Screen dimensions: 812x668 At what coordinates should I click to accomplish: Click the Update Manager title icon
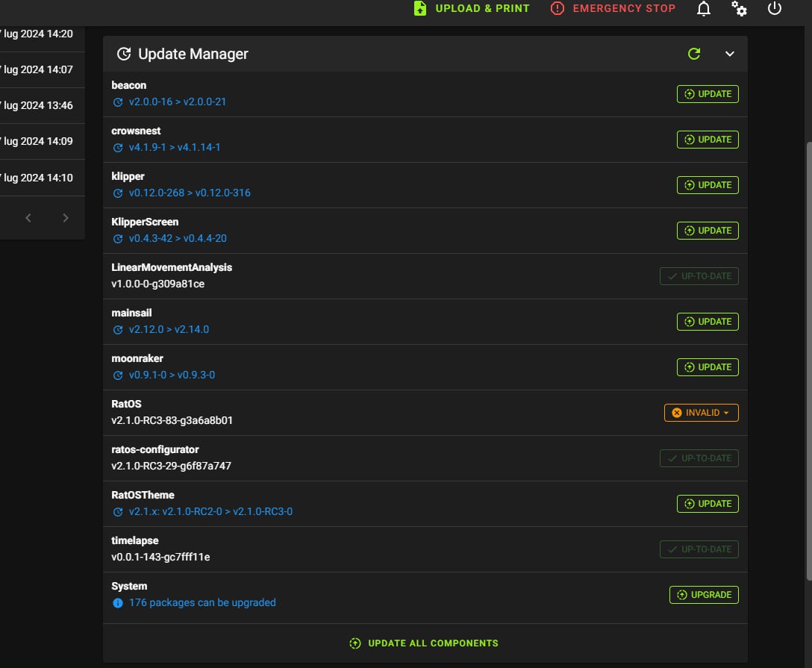point(124,54)
